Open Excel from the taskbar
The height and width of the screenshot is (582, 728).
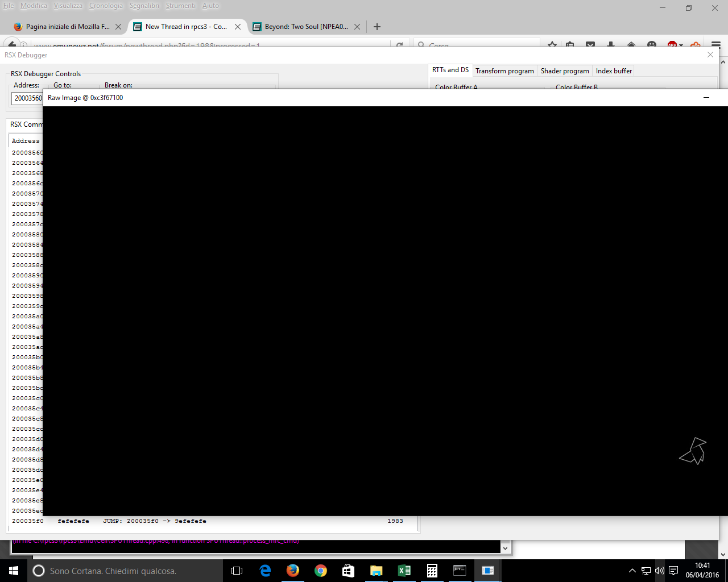pos(404,571)
